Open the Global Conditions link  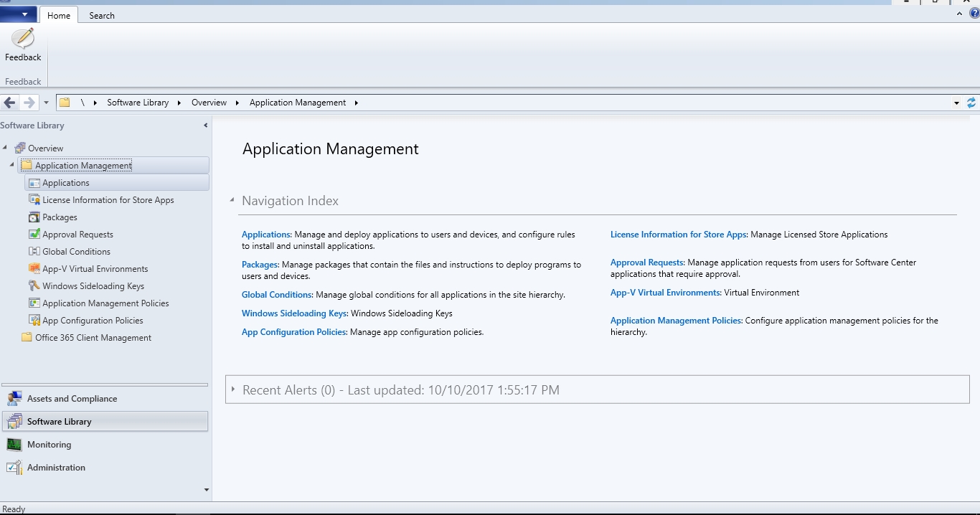pos(277,295)
